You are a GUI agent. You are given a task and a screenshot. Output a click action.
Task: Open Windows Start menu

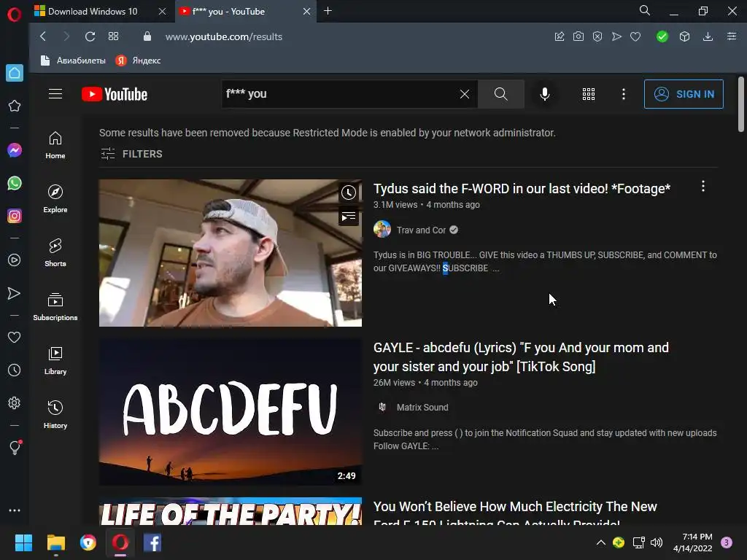(x=23, y=542)
